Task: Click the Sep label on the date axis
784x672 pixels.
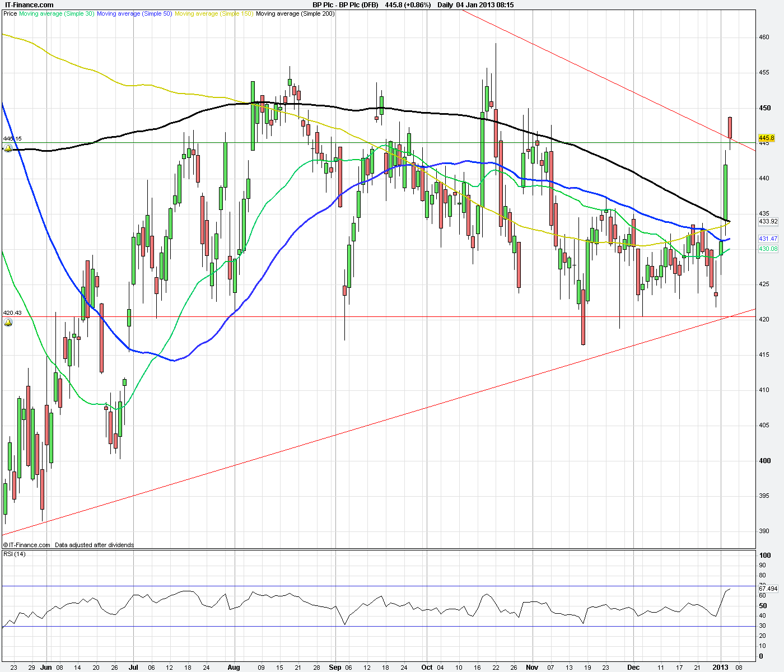Action: [335, 668]
